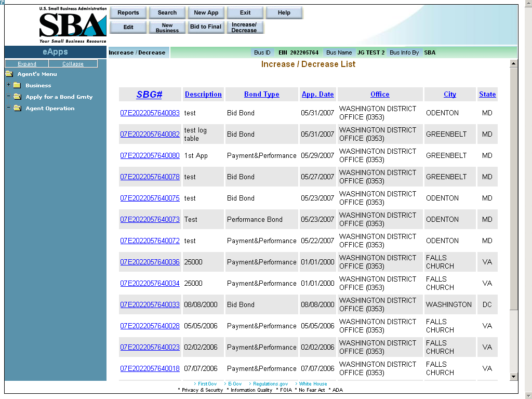Click the Bid to Final button
The image size is (532, 399).
pos(206,27)
